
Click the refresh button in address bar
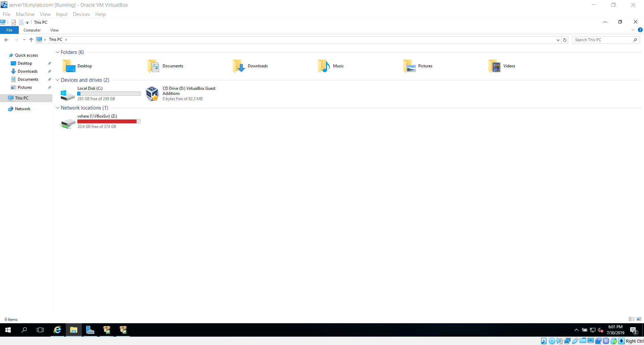point(565,40)
